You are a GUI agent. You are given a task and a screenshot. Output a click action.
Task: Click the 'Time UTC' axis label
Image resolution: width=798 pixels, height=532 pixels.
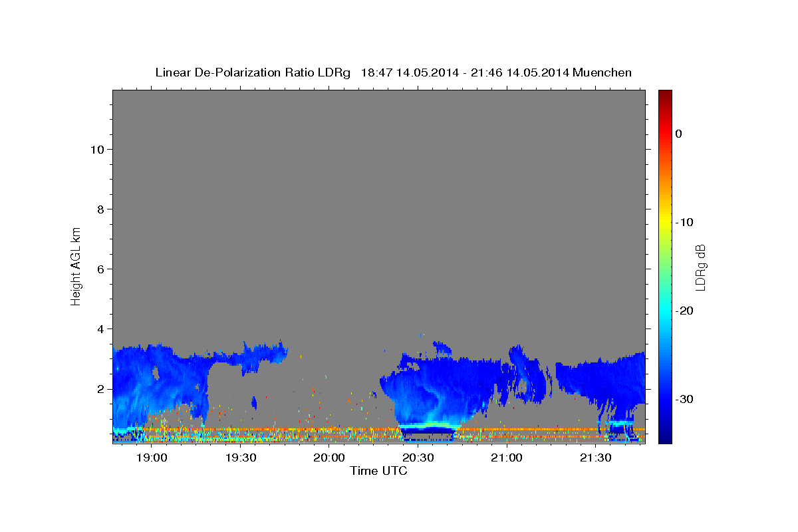[x=378, y=471]
